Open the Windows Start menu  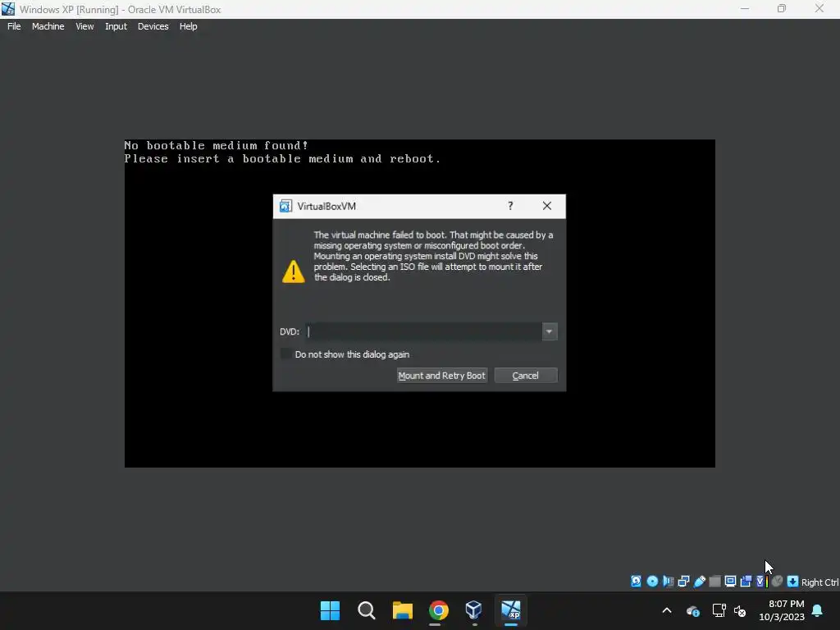(330, 610)
